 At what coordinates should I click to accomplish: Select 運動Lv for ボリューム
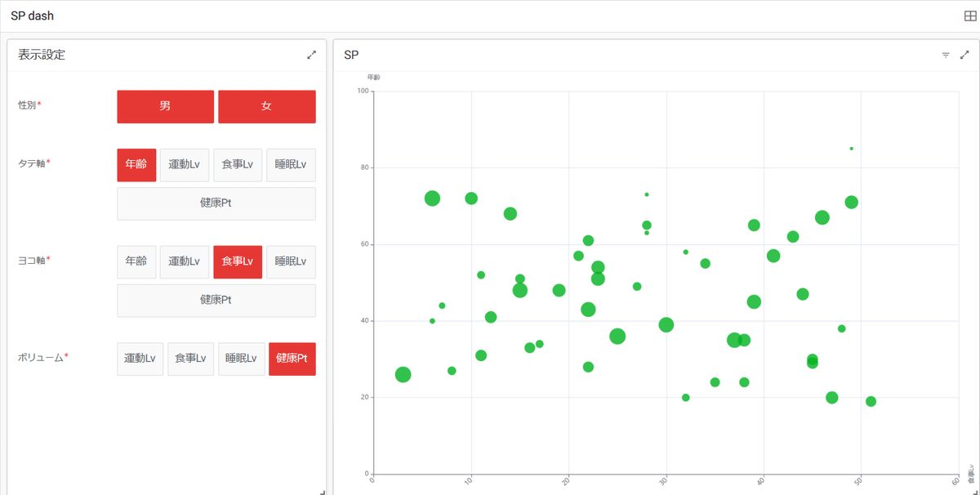click(x=140, y=359)
